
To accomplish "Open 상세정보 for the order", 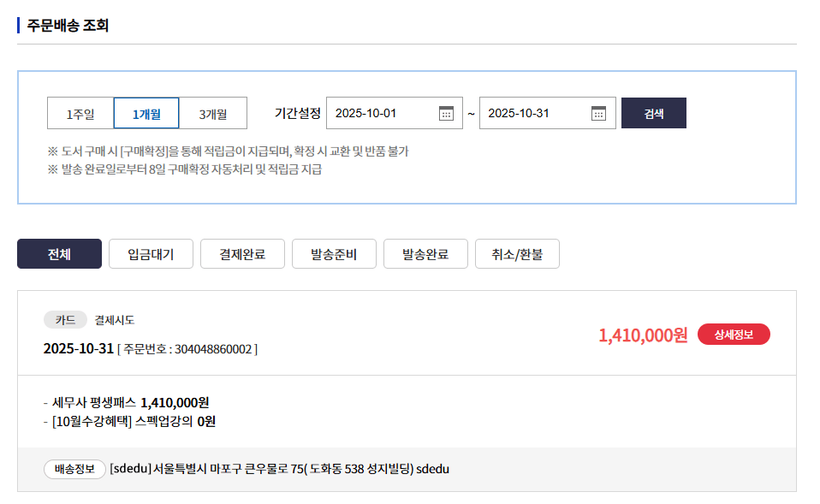I will click(734, 335).
